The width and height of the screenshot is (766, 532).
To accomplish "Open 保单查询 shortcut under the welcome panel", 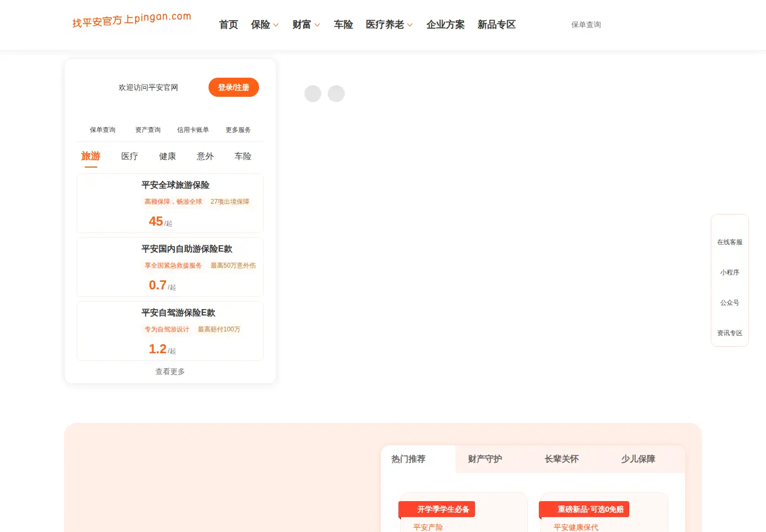I will (103, 130).
